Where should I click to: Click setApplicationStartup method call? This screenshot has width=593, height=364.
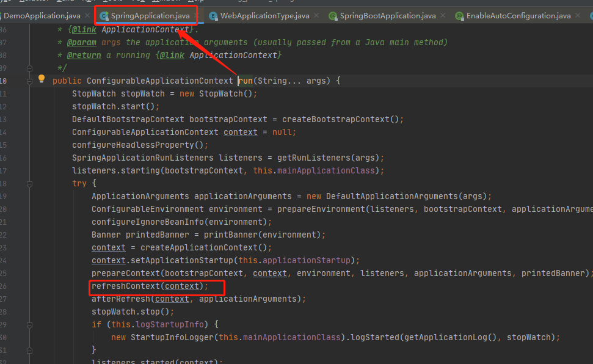(182, 261)
